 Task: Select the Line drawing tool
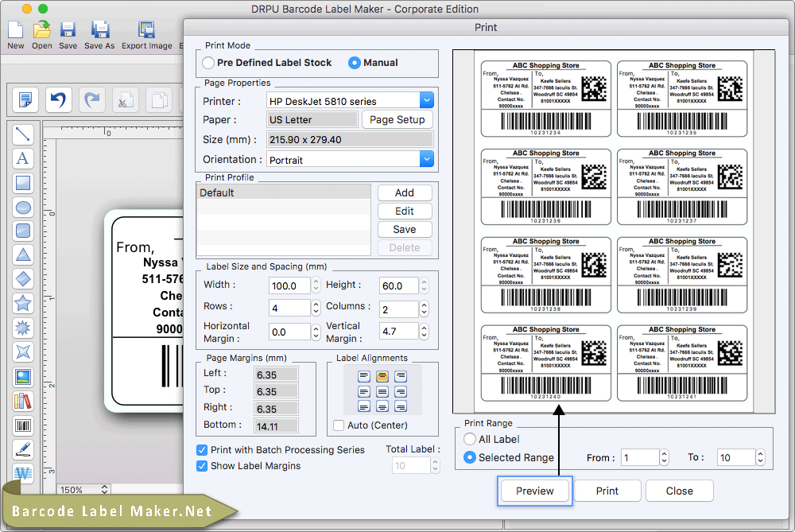coord(23,134)
